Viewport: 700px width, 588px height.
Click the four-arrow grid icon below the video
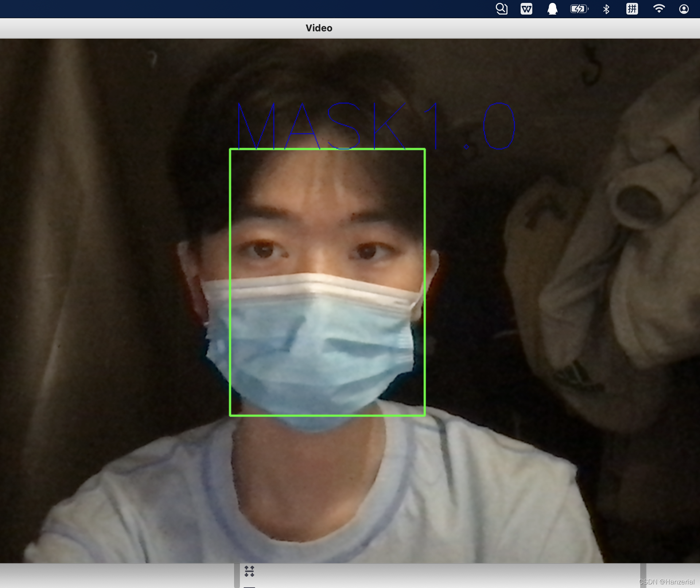[249, 571]
